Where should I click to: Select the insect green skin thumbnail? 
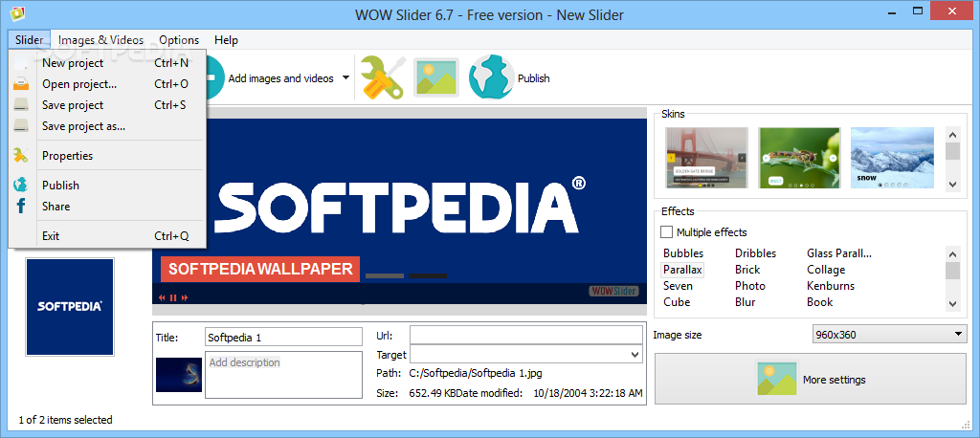pyautogui.click(x=798, y=158)
